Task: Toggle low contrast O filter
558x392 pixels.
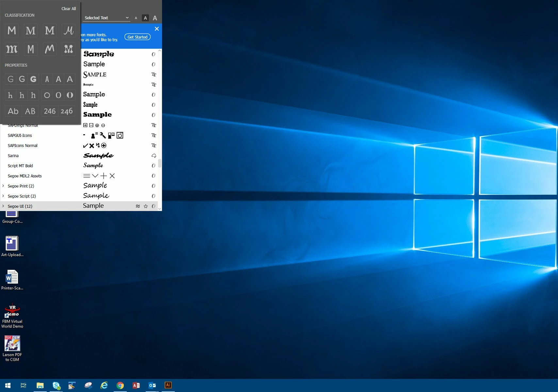Action: point(47,95)
